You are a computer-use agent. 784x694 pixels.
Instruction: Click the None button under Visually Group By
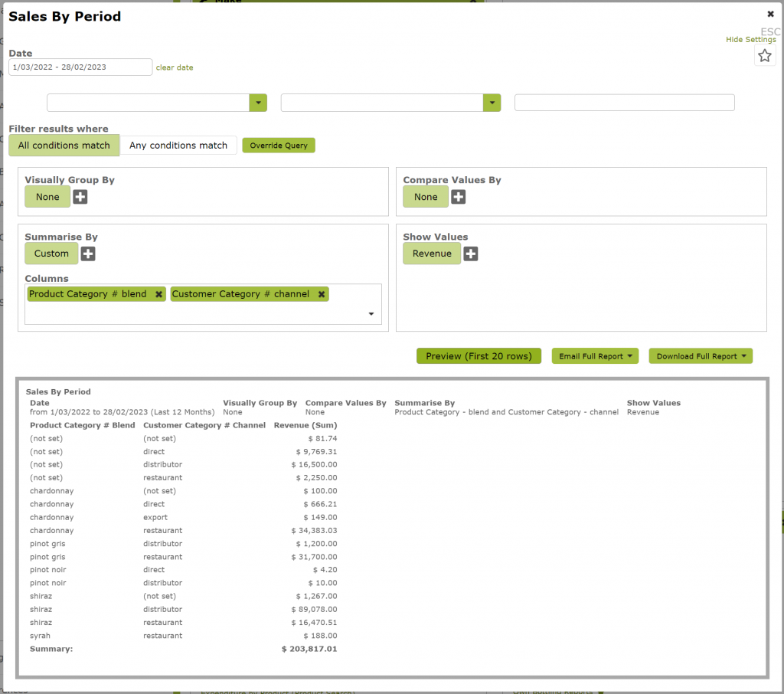click(x=47, y=197)
